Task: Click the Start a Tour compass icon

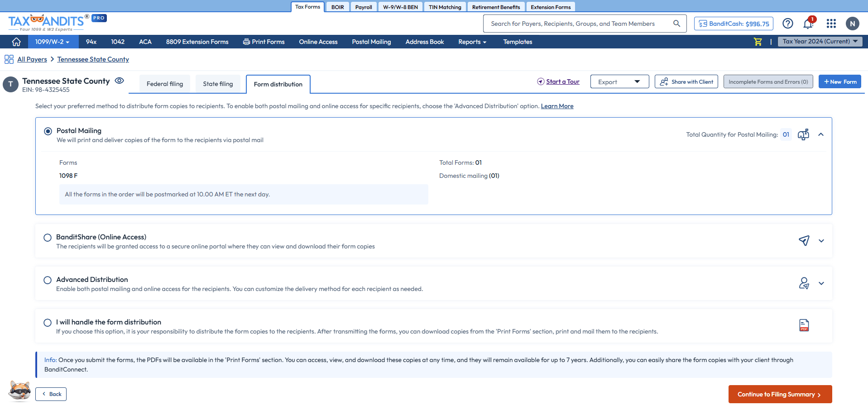Action: click(x=541, y=82)
